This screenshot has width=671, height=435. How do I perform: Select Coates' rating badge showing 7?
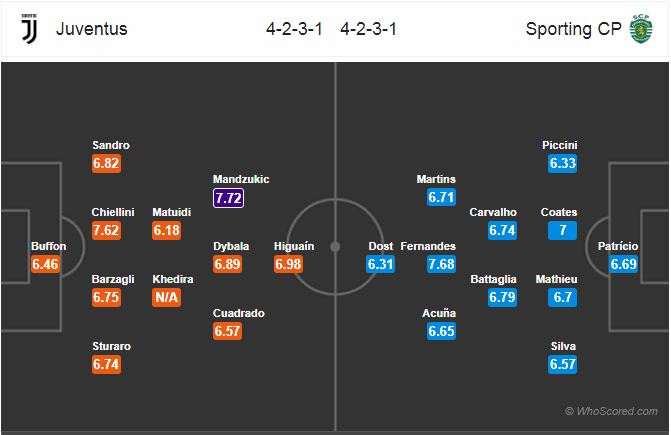562,230
